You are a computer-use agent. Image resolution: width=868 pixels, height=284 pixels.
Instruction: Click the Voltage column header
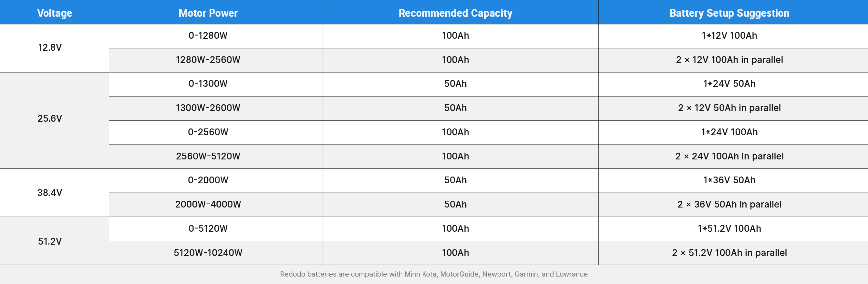(x=54, y=13)
